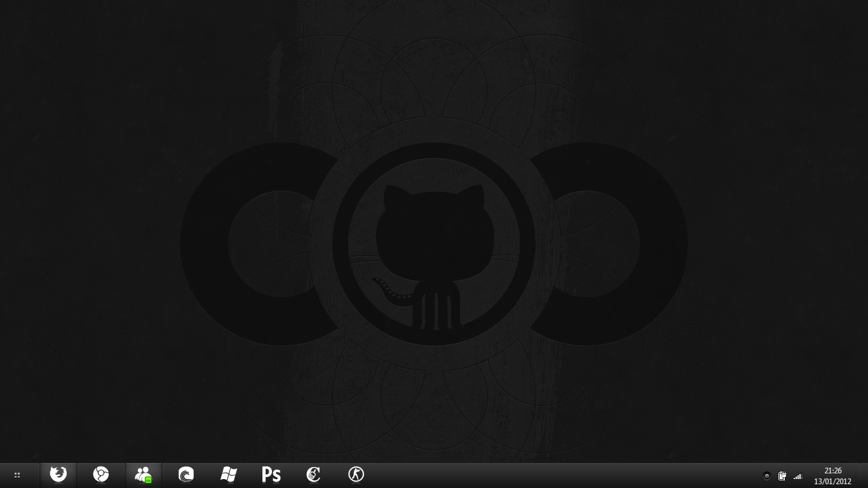Viewport: 868px width, 488px height.
Task: Open the Start menu four-dot button
Action: 17,475
